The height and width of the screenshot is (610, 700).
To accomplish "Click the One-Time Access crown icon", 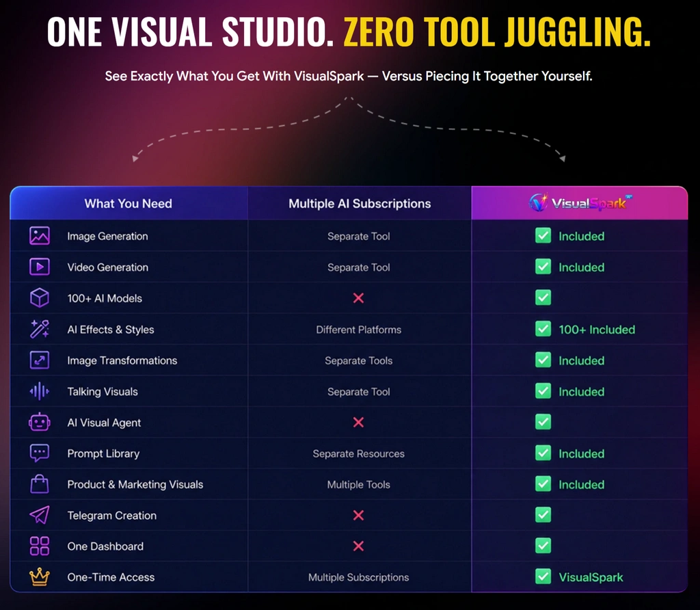I will click(x=39, y=577).
